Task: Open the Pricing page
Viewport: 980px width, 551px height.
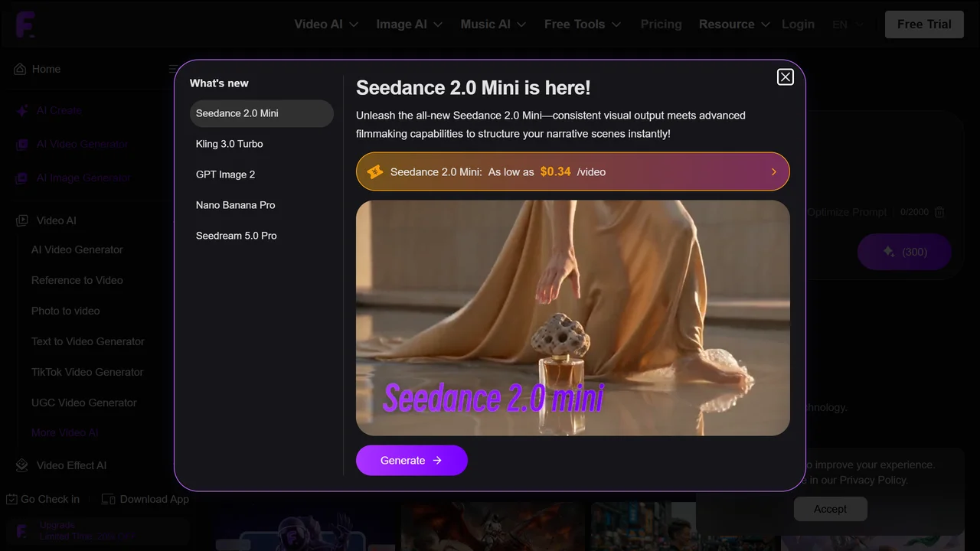Action: pyautogui.click(x=661, y=24)
